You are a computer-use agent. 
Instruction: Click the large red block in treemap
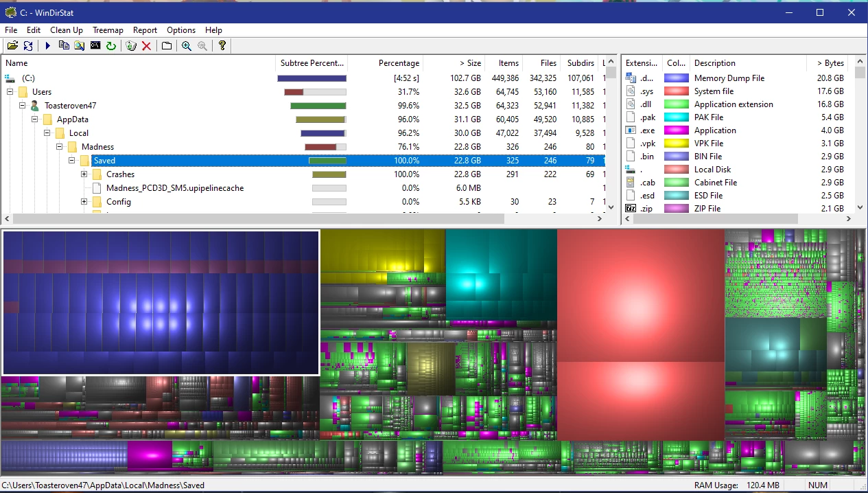(640, 295)
